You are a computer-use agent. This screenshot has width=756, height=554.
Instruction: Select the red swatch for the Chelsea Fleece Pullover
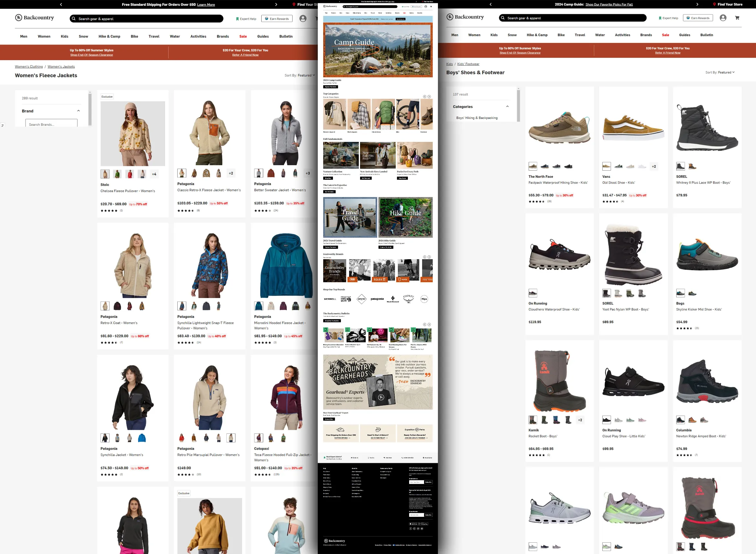[129, 174]
